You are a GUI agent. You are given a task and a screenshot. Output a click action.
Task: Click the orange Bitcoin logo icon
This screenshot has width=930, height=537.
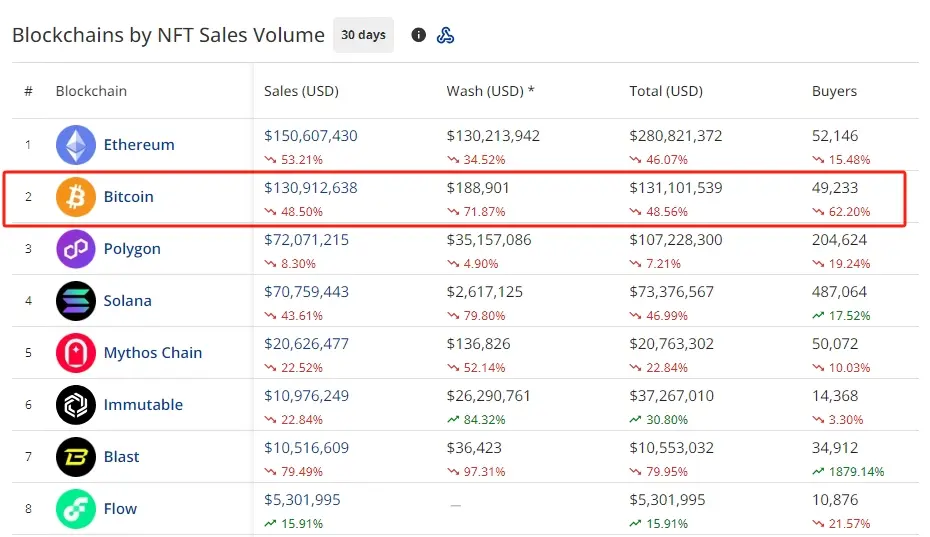point(76,197)
